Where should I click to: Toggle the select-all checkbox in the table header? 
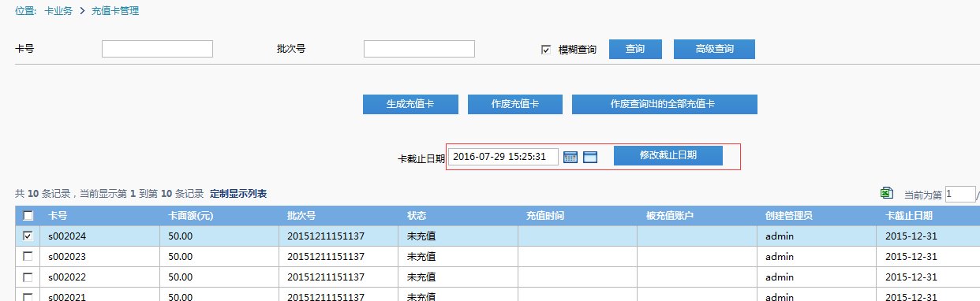point(28,215)
